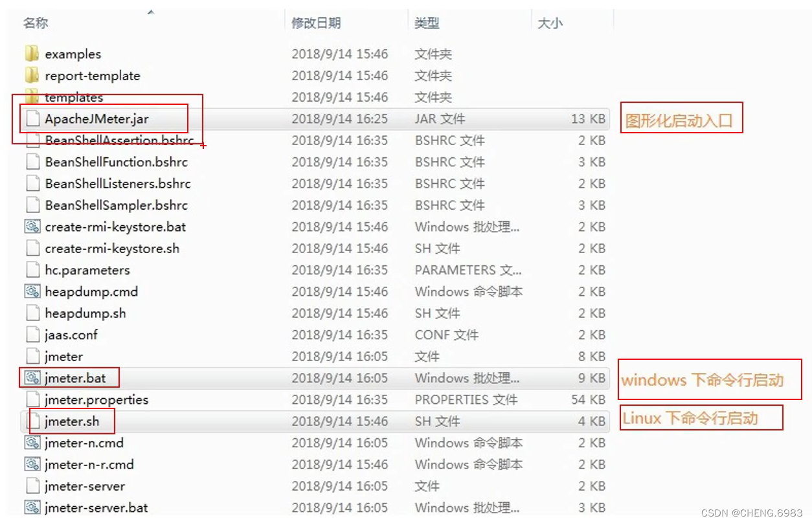This screenshot has width=812, height=523.
Task: Select the report-template folder icon
Action: point(32,75)
